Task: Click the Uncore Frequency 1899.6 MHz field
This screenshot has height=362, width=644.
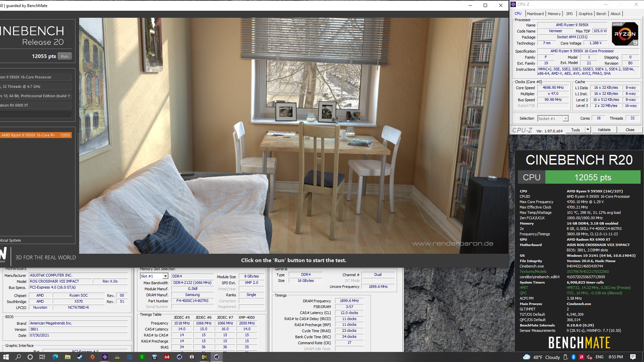Action: 378,287
